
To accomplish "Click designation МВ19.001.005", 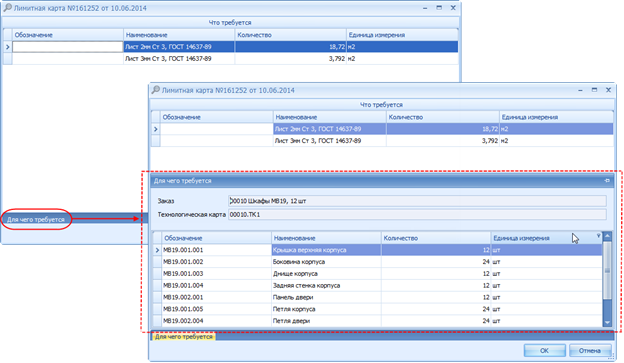I will pos(183,309).
